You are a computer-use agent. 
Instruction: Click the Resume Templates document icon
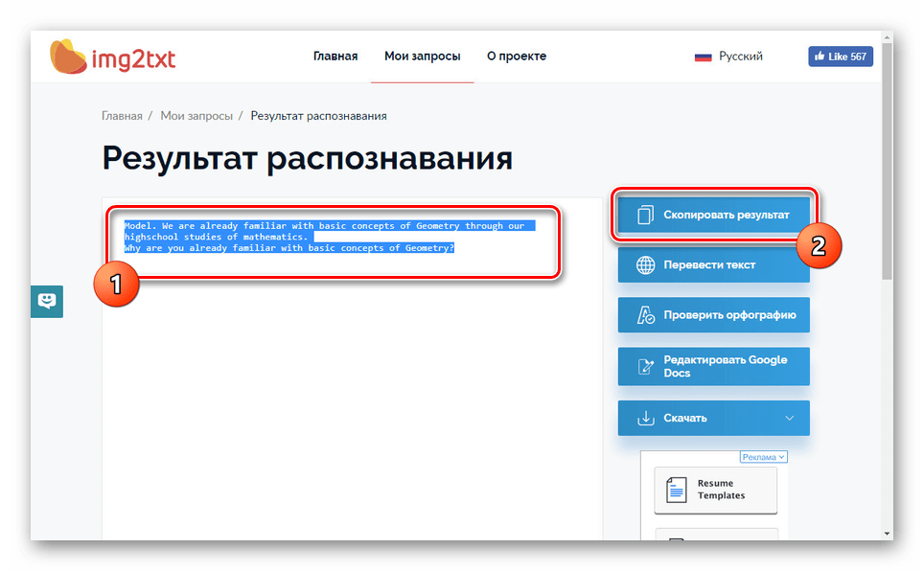click(x=677, y=491)
